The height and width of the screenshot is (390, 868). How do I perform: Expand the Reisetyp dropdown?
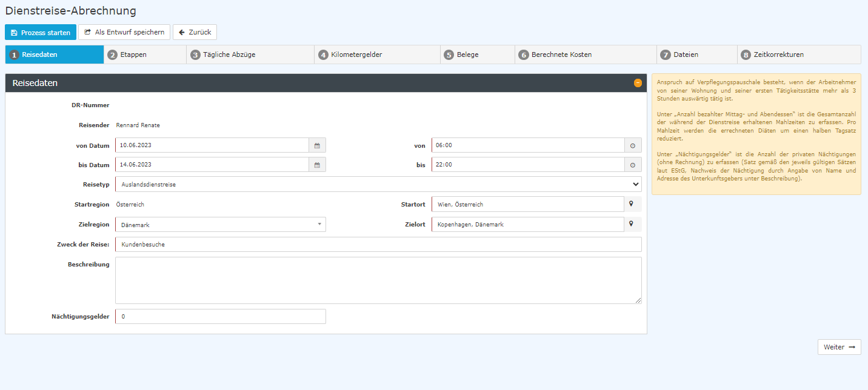[378, 184]
